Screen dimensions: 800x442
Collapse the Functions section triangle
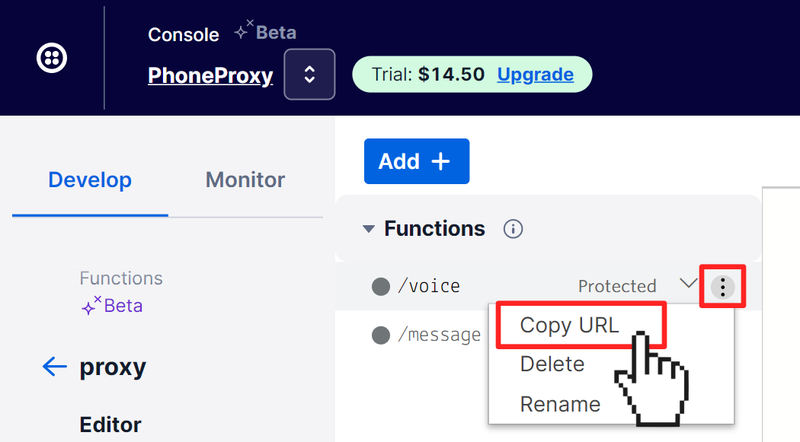[x=369, y=229]
